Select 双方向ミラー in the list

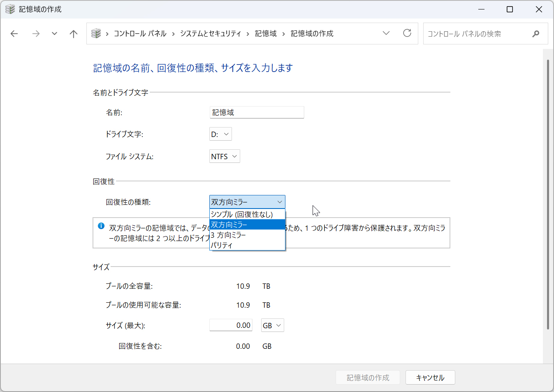coord(247,225)
